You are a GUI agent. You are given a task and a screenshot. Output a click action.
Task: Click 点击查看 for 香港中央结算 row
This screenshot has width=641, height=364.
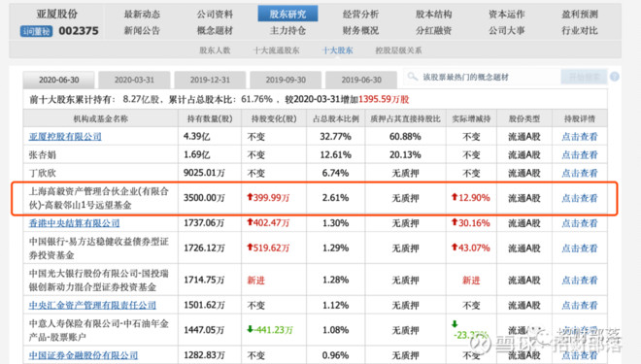tap(579, 223)
